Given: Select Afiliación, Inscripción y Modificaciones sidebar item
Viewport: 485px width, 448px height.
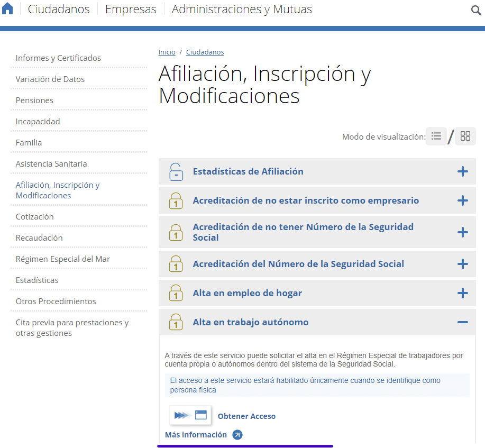Looking at the screenshot, I should [x=58, y=190].
